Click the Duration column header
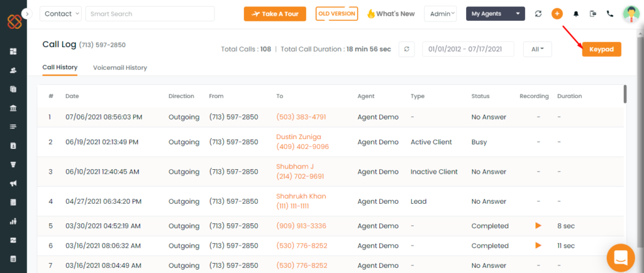Screen dimensions: 644x273 [x=569, y=96]
